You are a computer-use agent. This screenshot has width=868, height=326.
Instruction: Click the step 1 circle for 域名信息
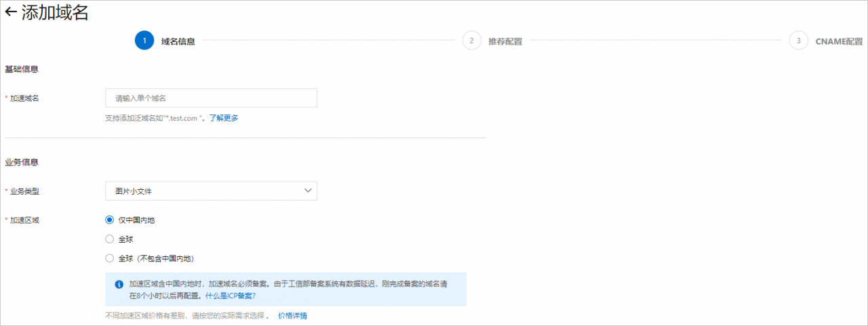point(144,41)
